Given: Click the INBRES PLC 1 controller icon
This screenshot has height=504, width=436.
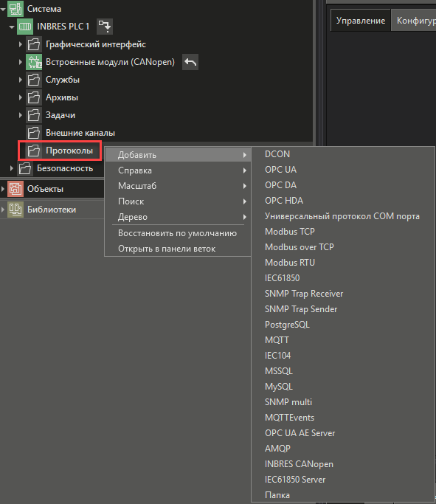Looking at the screenshot, I should tap(25, 27).
